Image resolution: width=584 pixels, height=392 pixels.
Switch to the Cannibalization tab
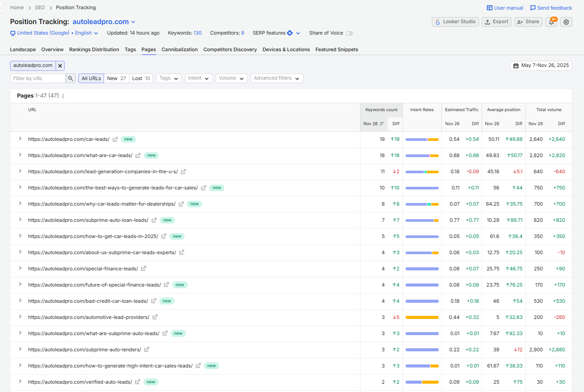(x=180, y=49)
